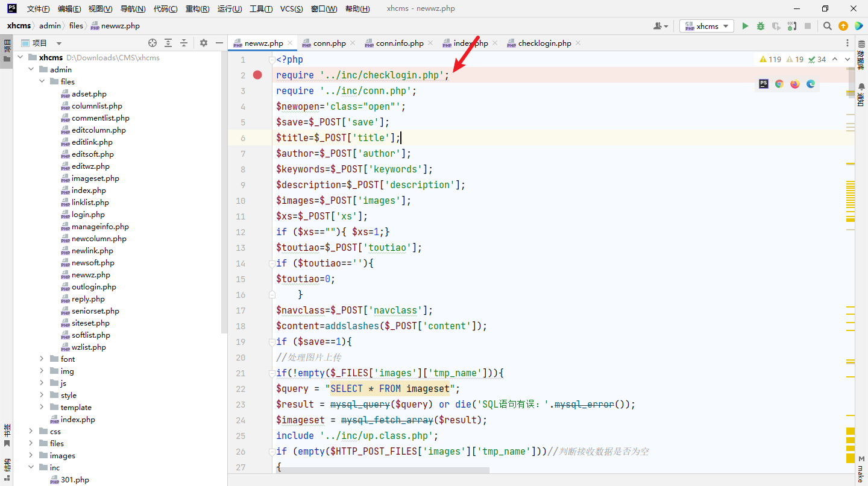Collapse the xhcms root project node

click(x=20, y=57)
